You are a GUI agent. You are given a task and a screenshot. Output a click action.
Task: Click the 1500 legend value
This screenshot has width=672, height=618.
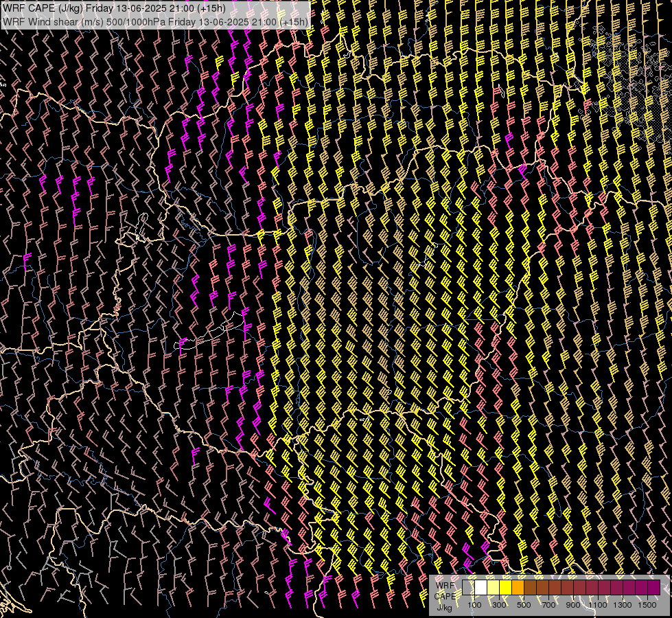coord(647,605)
